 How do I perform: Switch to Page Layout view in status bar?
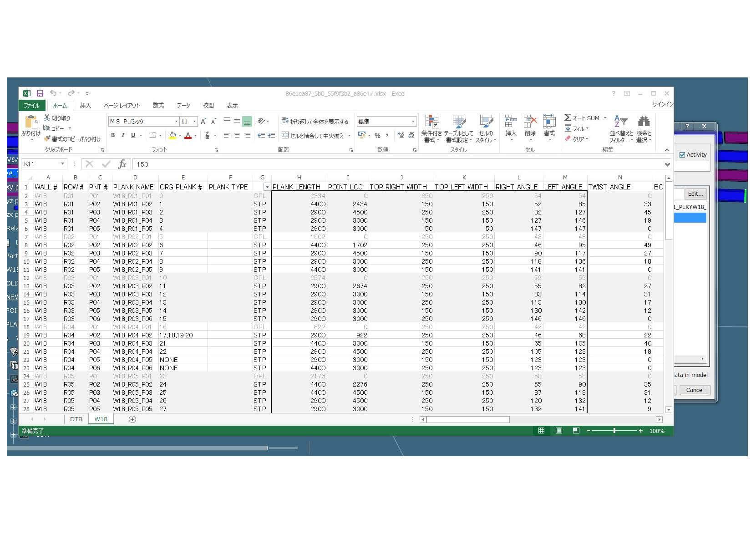559,431
